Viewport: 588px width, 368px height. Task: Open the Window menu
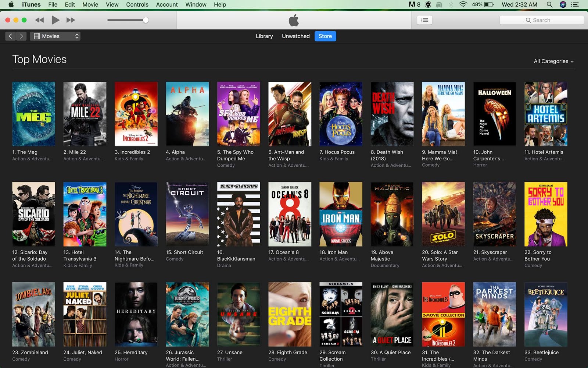(x=196, y=4)
